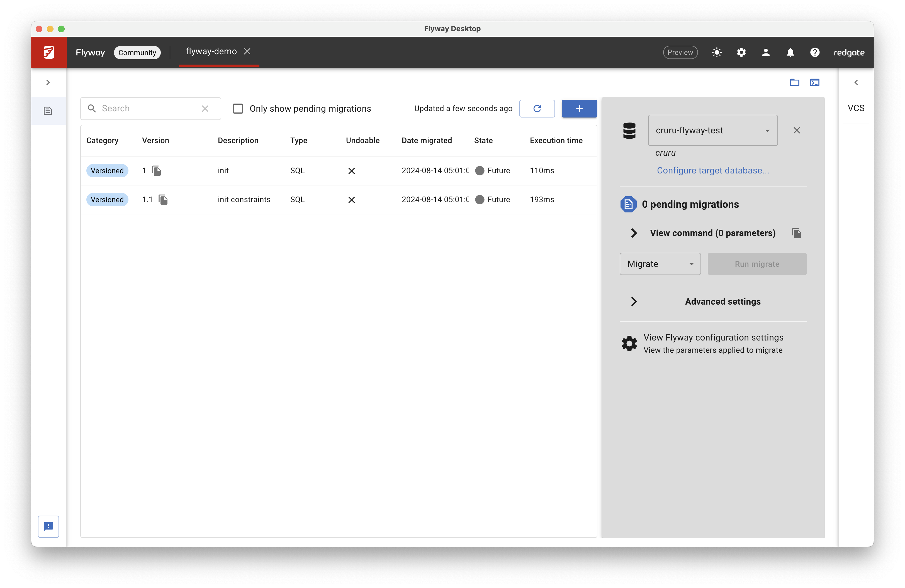Click Future state in version 1.1 row
Viewport: 905px width, 588px height.
(492, 199)
